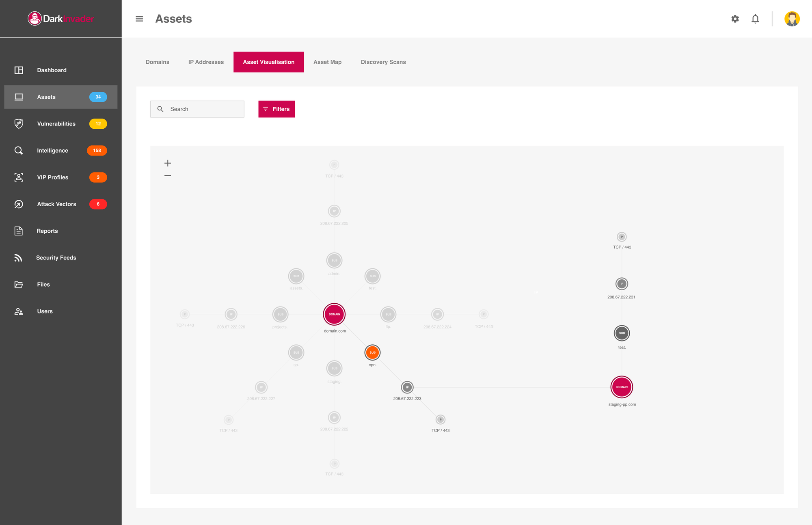Viewport: 812px width, 525px height.
Task: Zoom out graph with minus button
Action: pyautogui.click(x=168, y=176)
